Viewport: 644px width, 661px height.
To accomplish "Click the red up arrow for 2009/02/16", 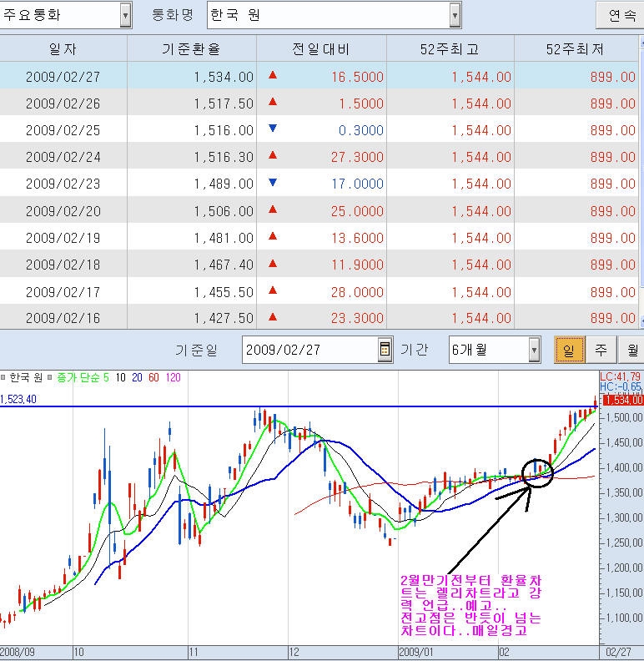I will tap(272, 317).
